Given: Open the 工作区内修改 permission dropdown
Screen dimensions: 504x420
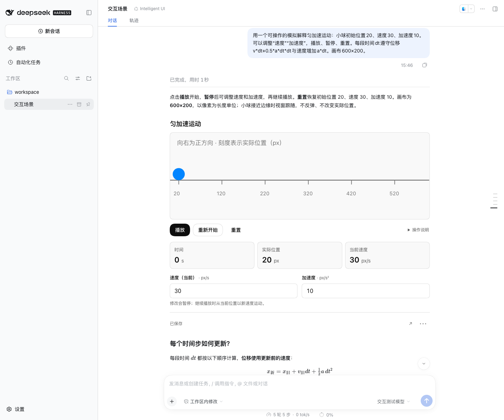Looking at the screenshot, I should 203,401.
